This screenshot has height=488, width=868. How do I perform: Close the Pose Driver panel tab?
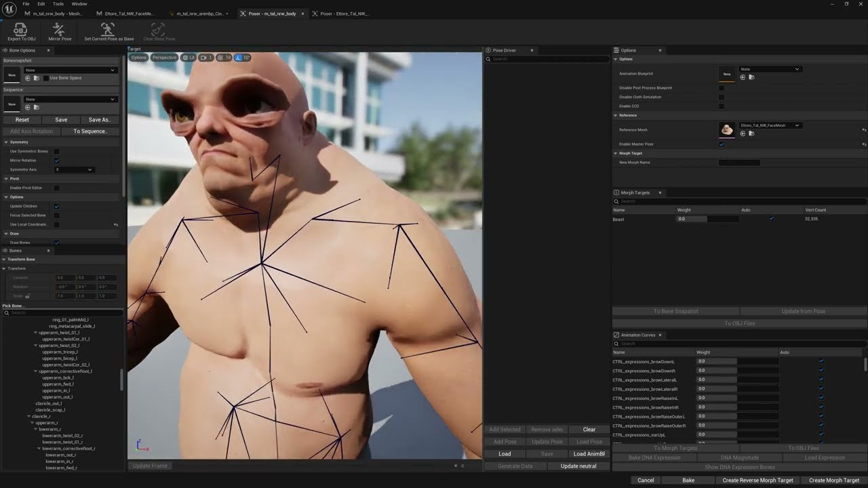tap(532, 50)
